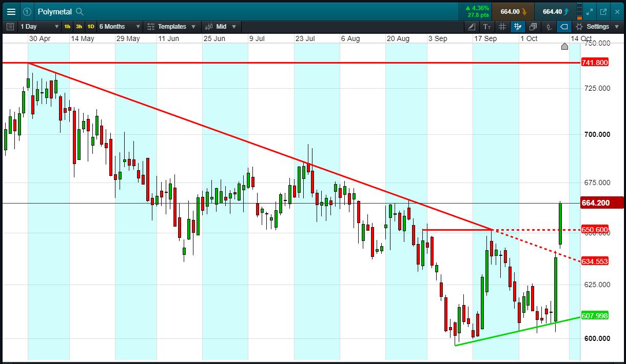Click the 14 May date label
The width and height of the screenshot is (626, 364).
point(83,38)
